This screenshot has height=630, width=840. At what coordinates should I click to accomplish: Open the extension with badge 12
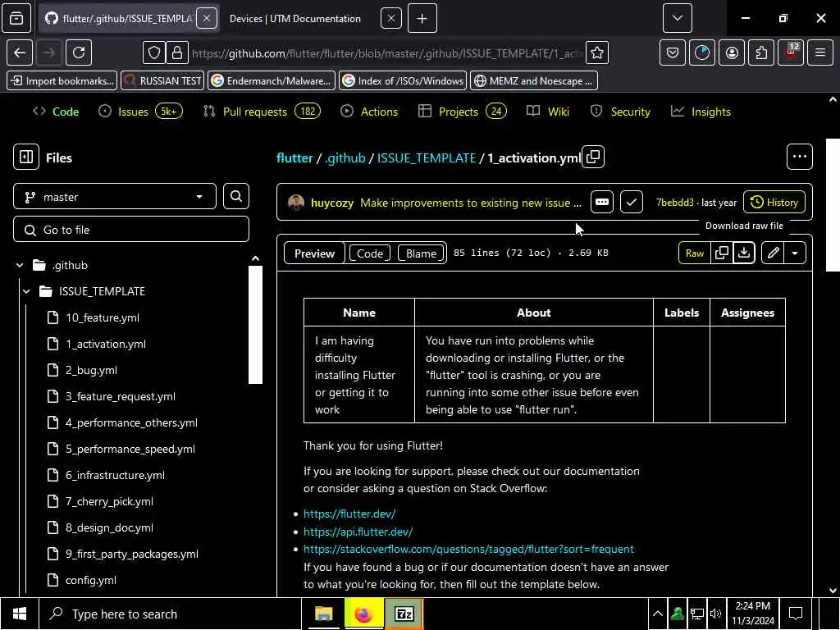click(x=791, y=52)
